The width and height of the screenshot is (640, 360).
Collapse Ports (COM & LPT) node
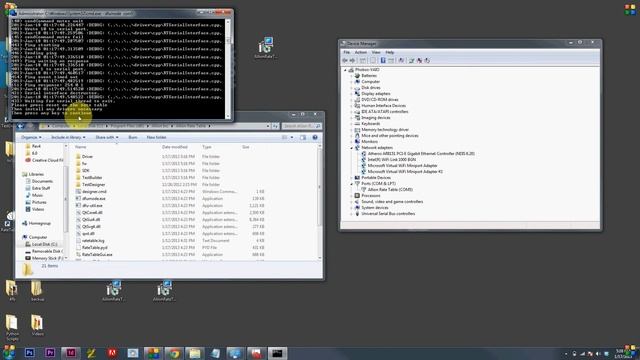(x=351, y=184)
